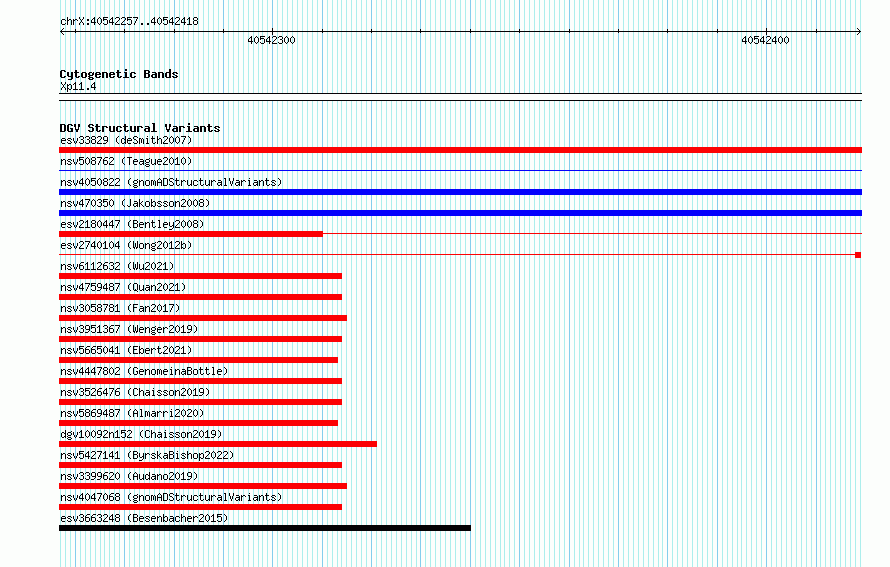Click the left arrowhead of the ruler
The width and height of the screenshot is (890, 567).
(62, 32)
